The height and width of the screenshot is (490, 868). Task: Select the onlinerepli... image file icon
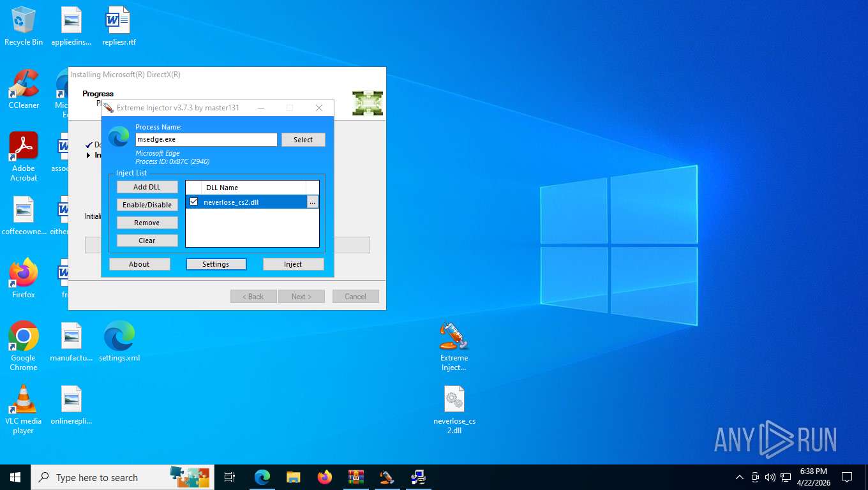(71, 405)
